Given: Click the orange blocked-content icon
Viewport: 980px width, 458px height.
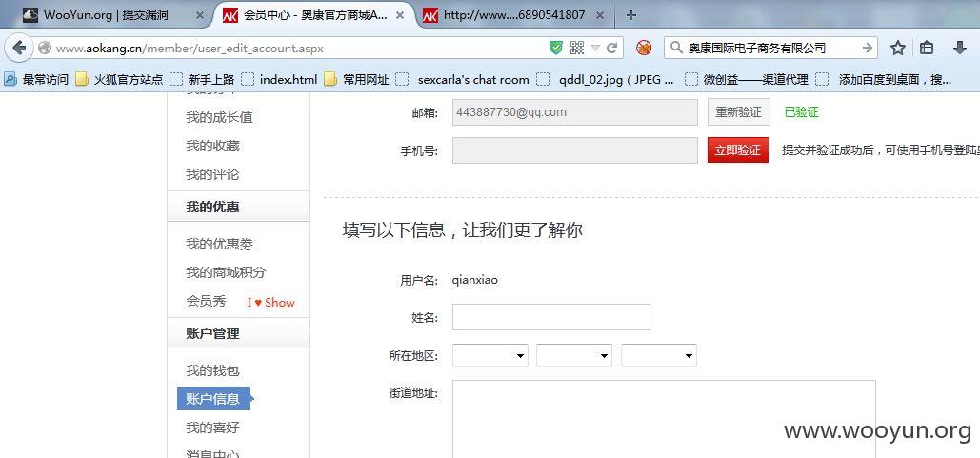Looking at the screenshot, I should pos(644,48).
